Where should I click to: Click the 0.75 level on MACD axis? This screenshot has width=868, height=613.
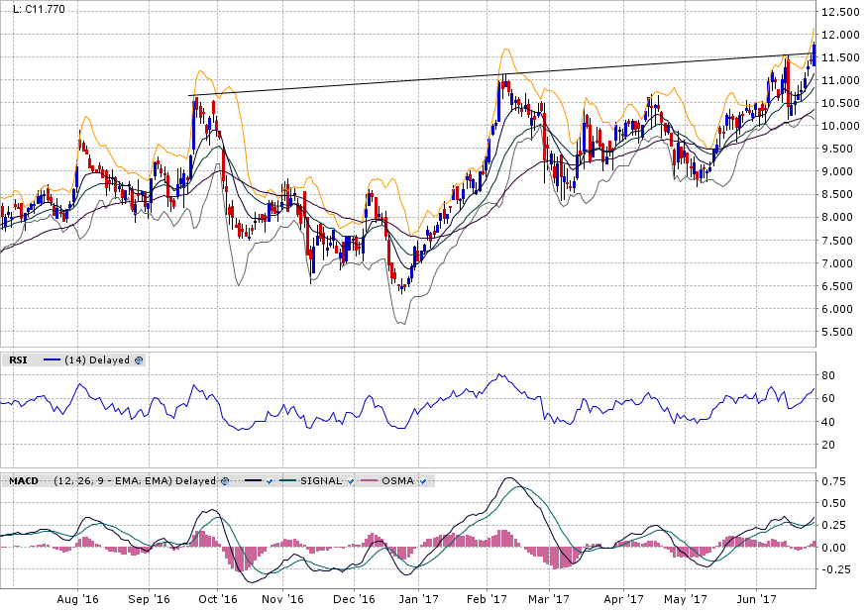[x=832, y=480]
